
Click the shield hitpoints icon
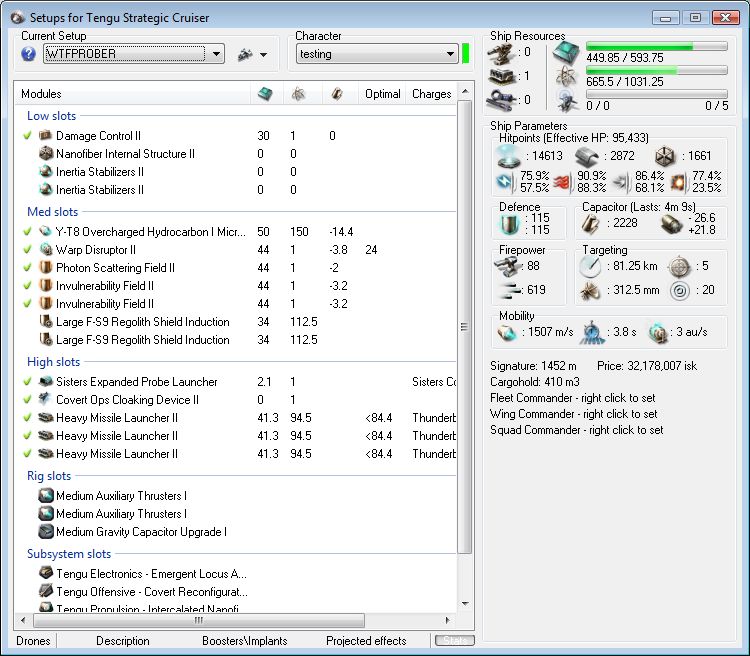pyautogui.click(x=509, y=156)
